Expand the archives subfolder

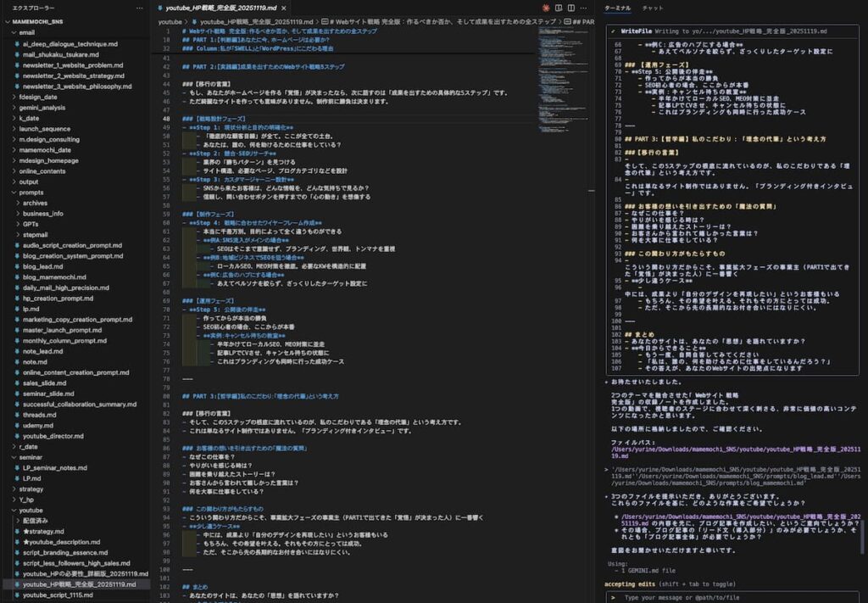pyautogui.click(x=17, y=203)
